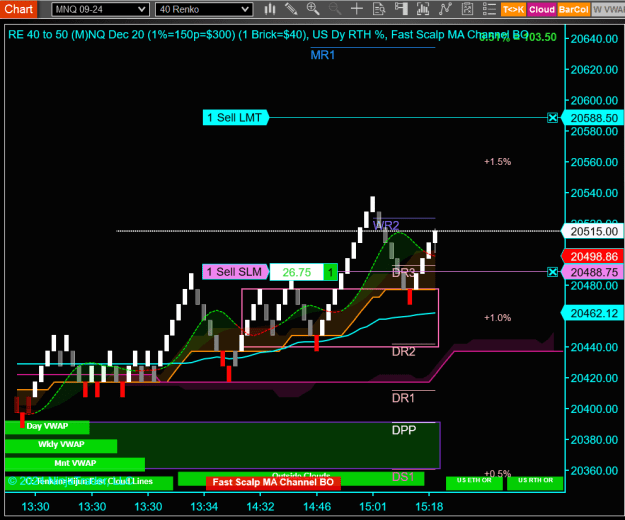Screen dimensions: 625x520
Task: Click the 1 Sell SLM order flag
Action: click(x=235, y=272)
